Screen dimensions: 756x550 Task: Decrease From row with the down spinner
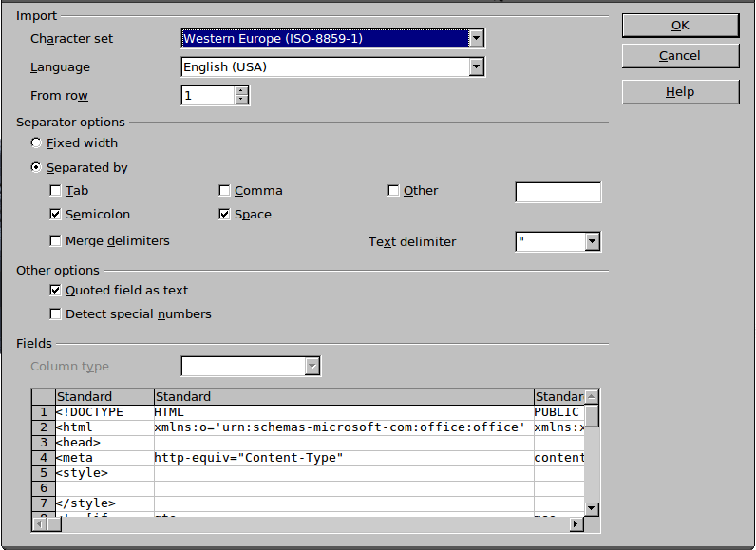point(241,100)
